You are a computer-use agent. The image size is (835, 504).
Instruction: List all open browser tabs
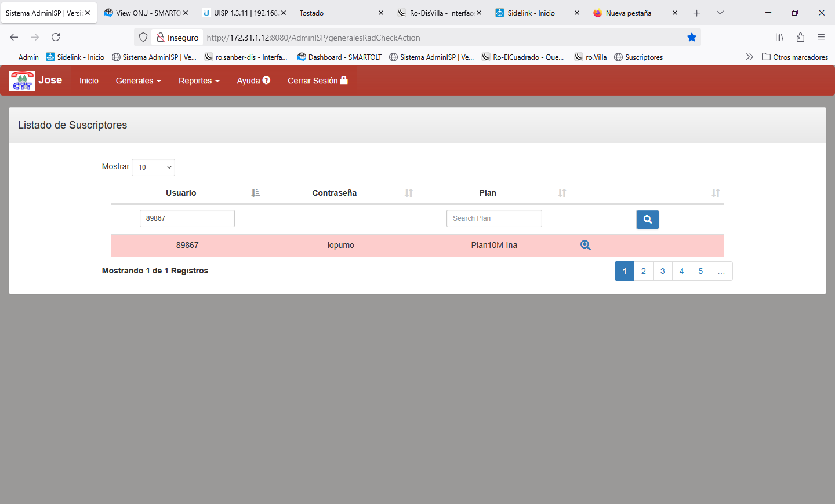click(720, 13)
